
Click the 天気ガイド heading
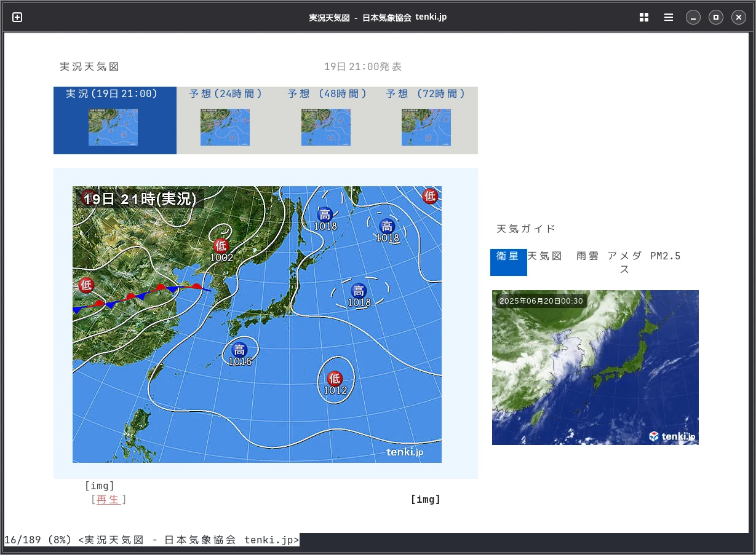tap(526, 229)
